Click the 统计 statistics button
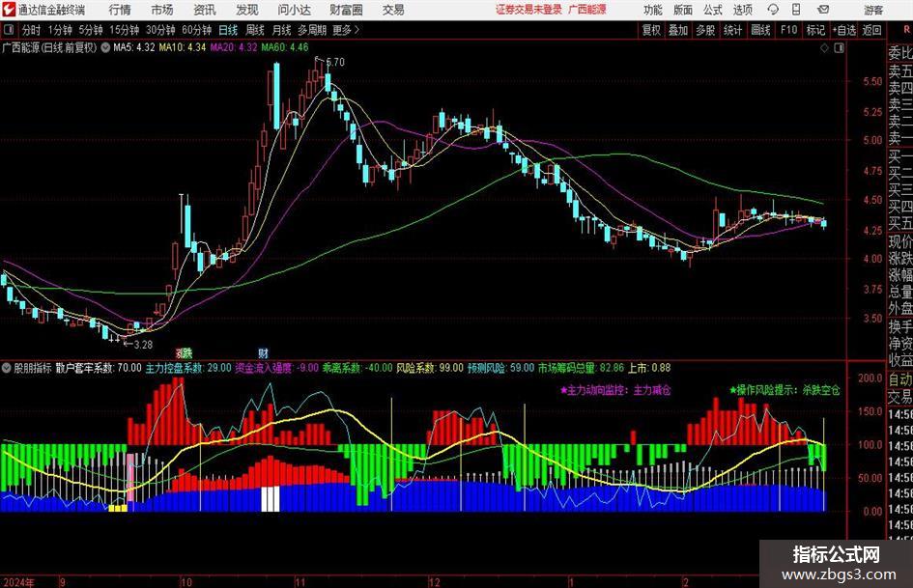The width and height of the screenshot is (913, 588). [x=732, y=30]
